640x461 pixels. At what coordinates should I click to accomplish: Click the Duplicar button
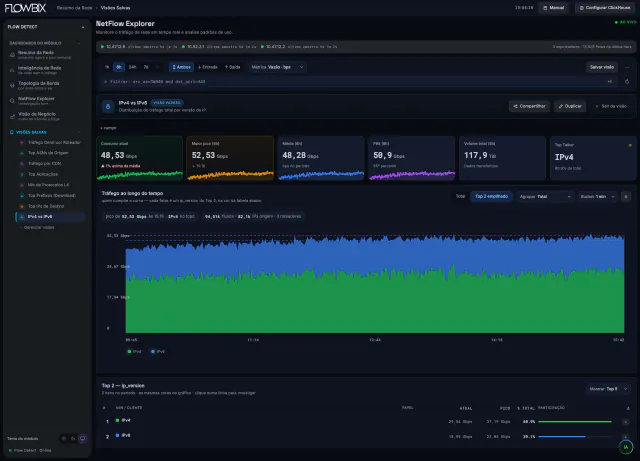tap(570, 106)
